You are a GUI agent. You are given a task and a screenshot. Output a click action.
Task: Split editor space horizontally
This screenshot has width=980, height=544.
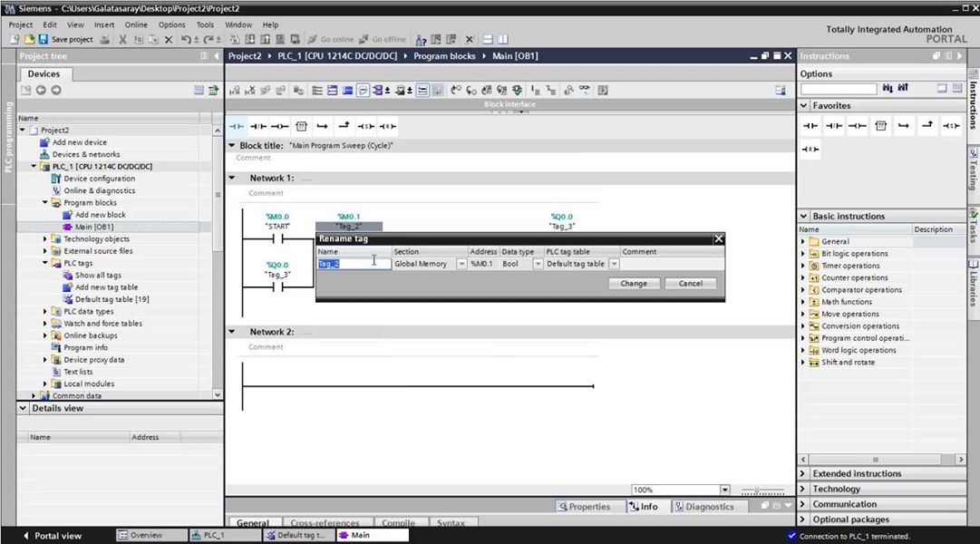tap(488, 39)
